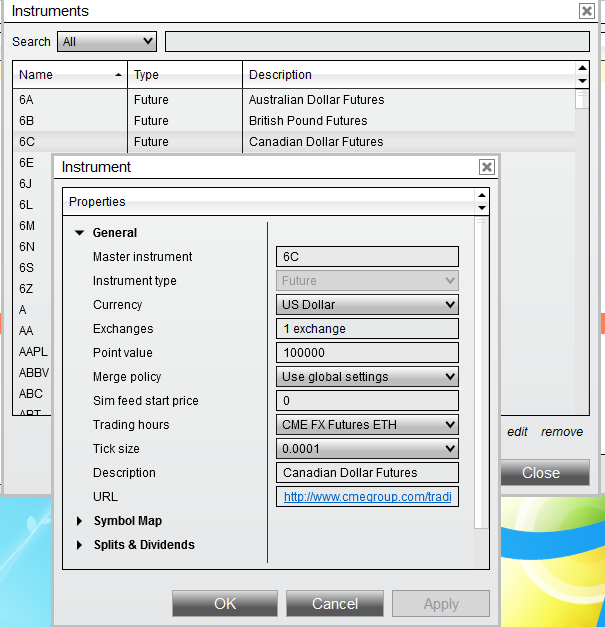Expand the Symbol Map section
Viewport: 605px width, 627px height.
pyautogui.click(x=79, y=521)
